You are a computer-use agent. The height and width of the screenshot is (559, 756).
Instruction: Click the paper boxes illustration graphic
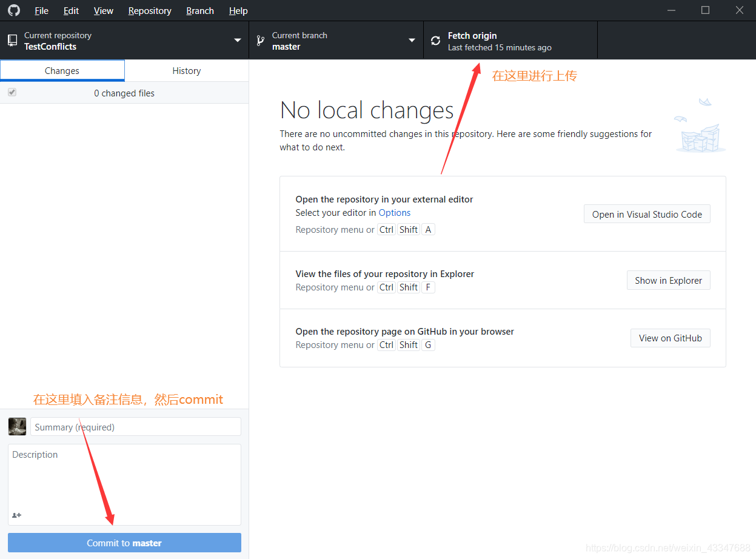coord(700,126)
